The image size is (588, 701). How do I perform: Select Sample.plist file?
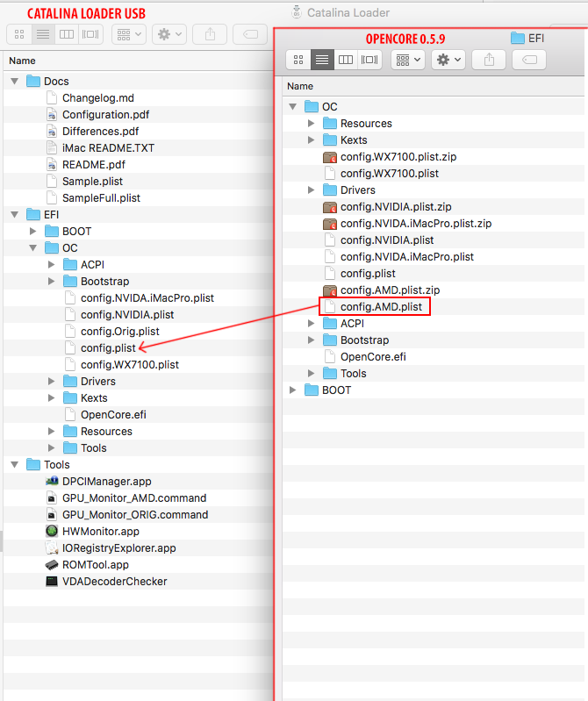(x=92, y=181)
